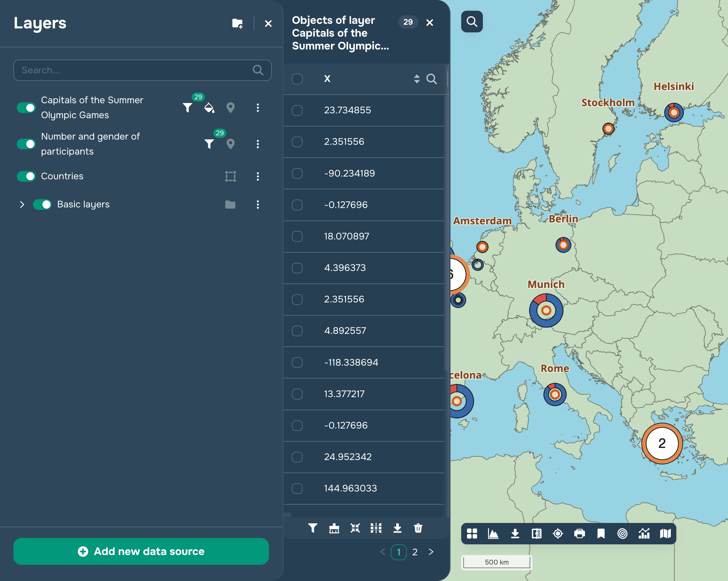The width and height of the screenshot is (728, 581).
Task: Click the trash delete icon below table
Action: [418, 528]
